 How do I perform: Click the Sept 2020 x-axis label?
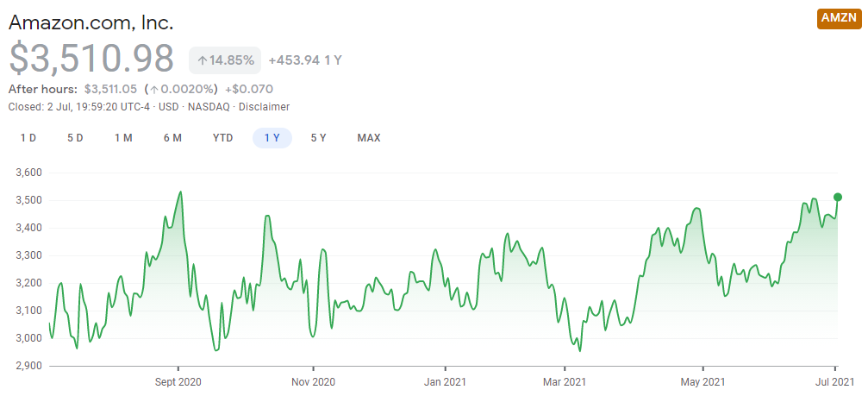(x=178, y=382)
